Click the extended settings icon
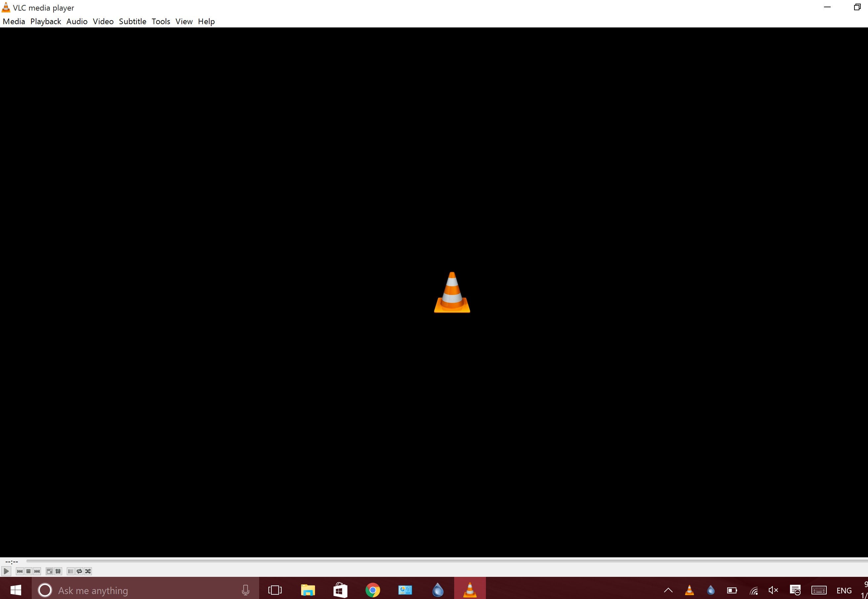The width and height of the screenshot is (868, 599). point(59,571)
